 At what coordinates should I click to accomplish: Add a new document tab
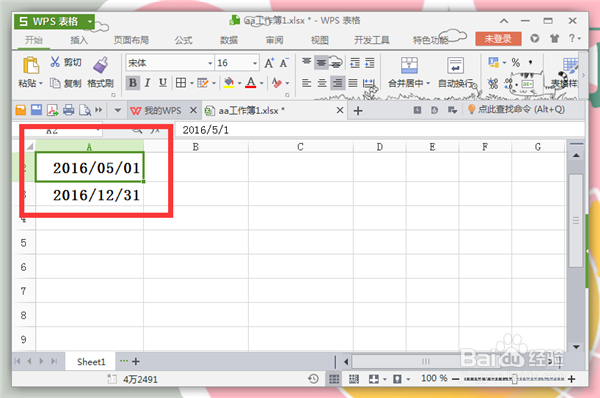[x=358, y=111]
